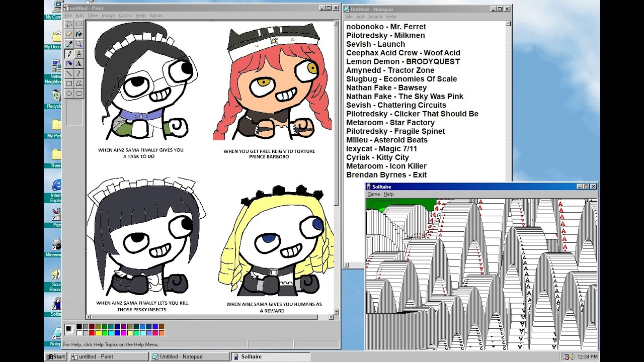Open the Help menu in Solitaire
This screenshot has width=644, height=362.
click(x=388, y=194)
